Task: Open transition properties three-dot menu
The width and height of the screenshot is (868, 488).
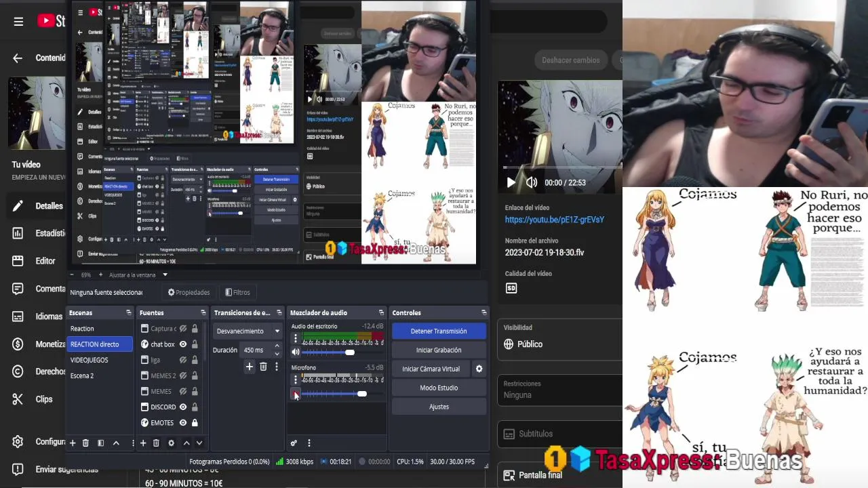Action: 276,367
